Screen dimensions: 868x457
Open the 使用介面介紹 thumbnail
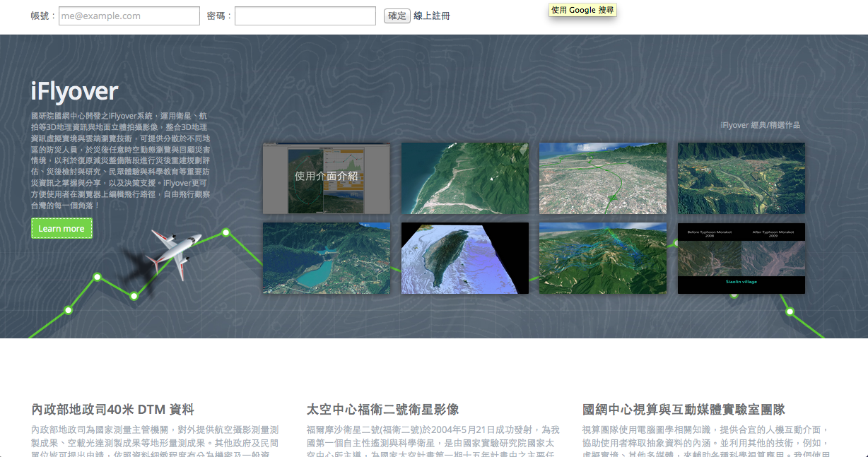point(327,179)
